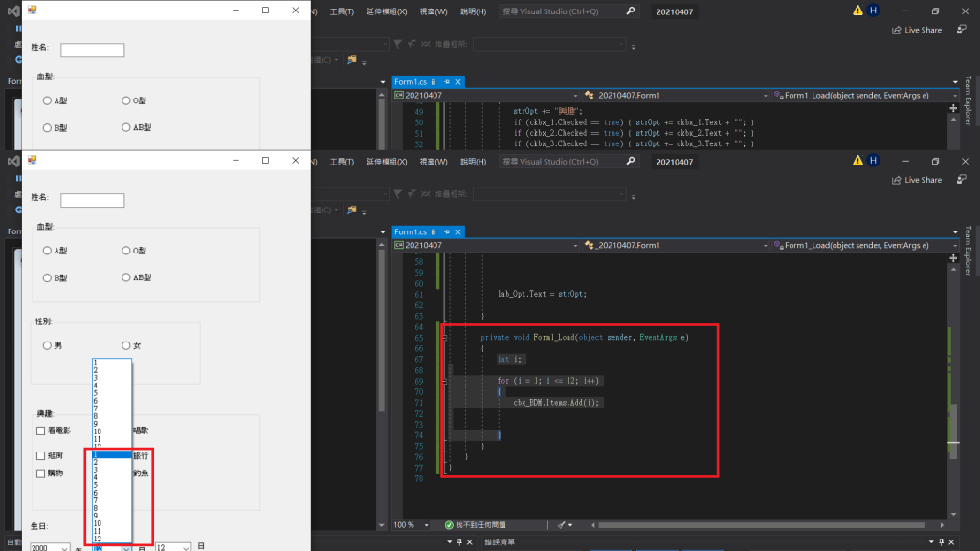Viewport: 980px width, 551px height.
Task: Click the 姓名 text box in bottom form
Action: click(93, 201)
